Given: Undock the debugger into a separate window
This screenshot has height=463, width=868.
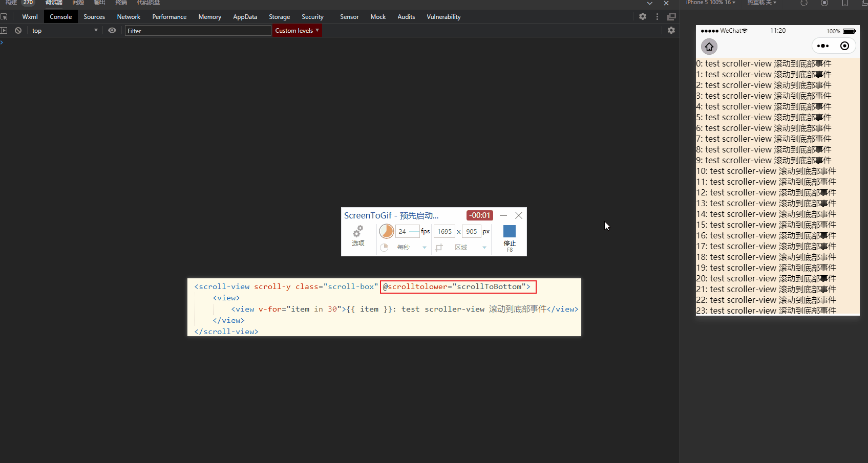Looking at the screenshot, I should pyautogui.click(x=671, y=17).
